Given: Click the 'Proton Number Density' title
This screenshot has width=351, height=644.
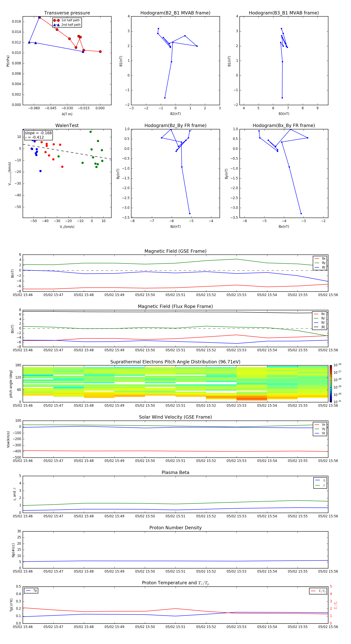Looking at the screenshot, I should (x=175, y=528).
